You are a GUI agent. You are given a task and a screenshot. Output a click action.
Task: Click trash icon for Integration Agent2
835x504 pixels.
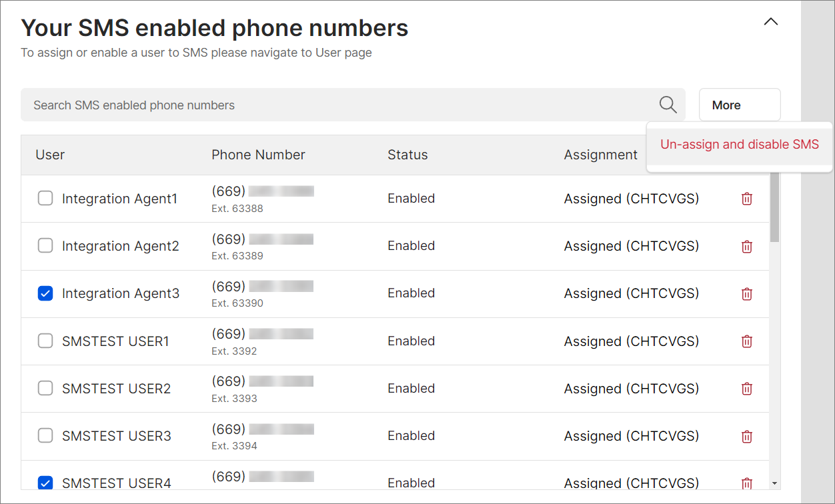(x=747, y=246)
